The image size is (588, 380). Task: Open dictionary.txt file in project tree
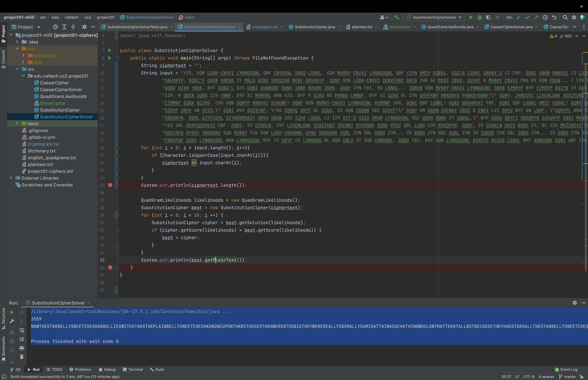tap(42, 151)
